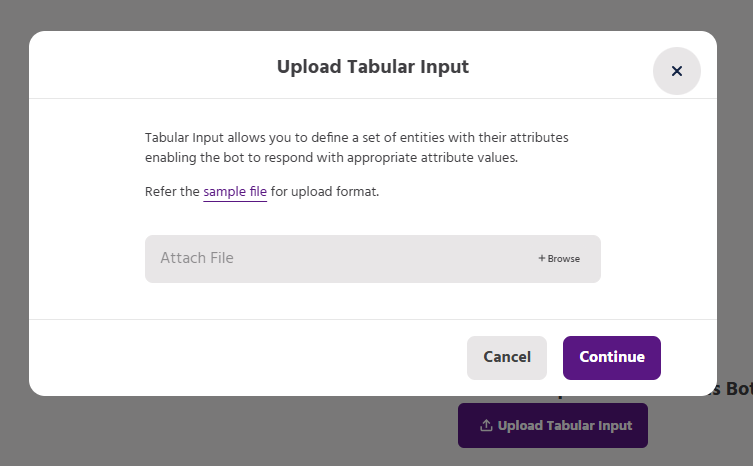Click the X icon in dialog header
This screenshot has width=753, height=466.
click(x=677, y=71)
